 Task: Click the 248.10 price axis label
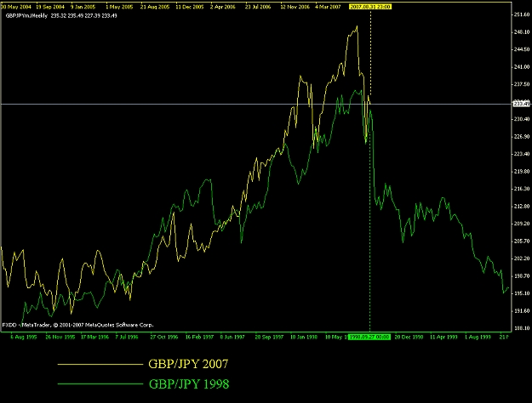tap(522, 32)
